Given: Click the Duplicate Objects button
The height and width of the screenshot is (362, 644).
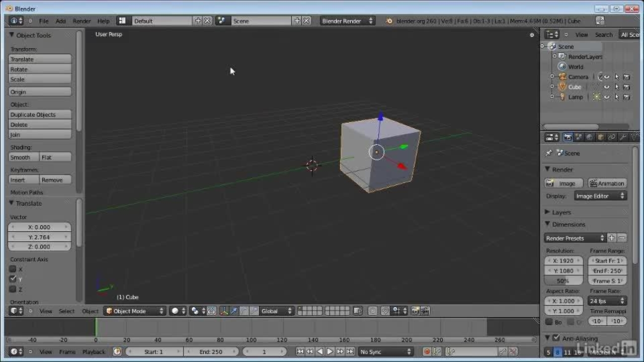Looking at the screenshot, I should click(x=40, y=115).
